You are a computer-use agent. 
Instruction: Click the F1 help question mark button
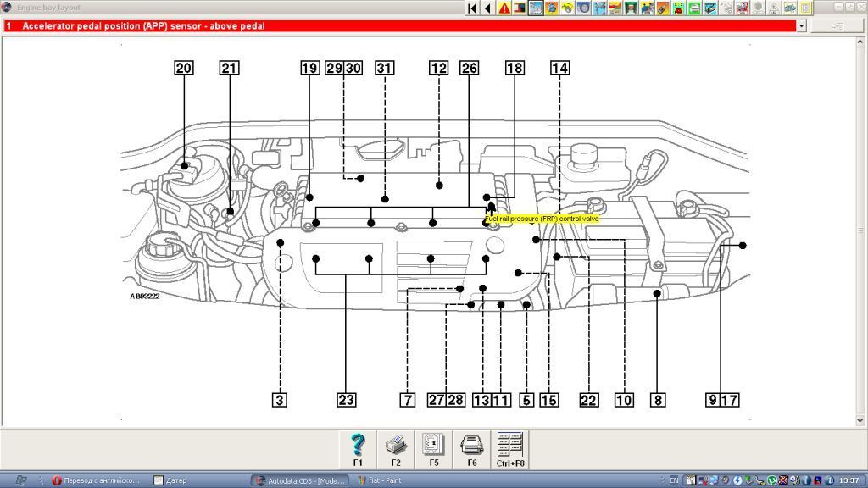pos(358,449)
